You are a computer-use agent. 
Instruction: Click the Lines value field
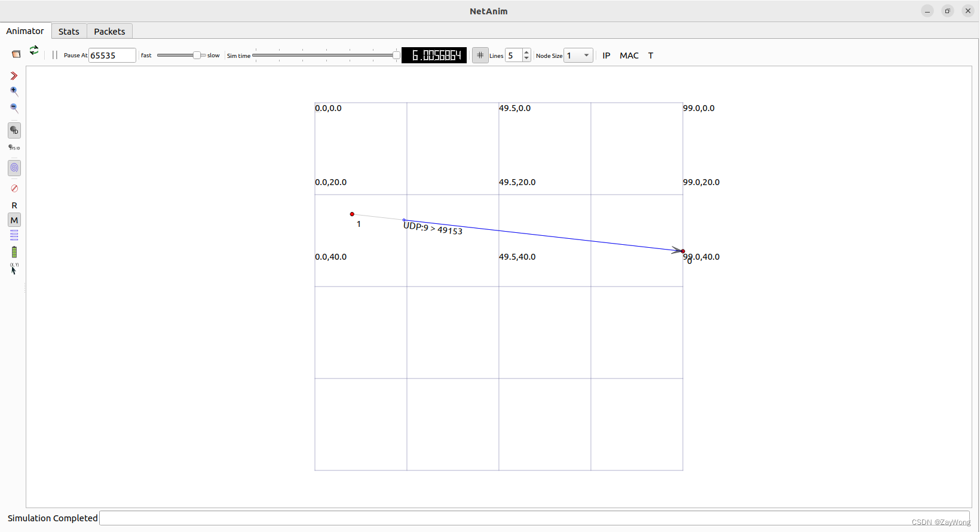(514, 56)
